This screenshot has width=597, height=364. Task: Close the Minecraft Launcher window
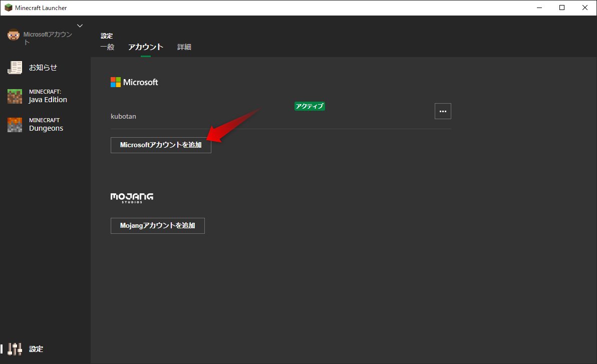[585, 8]
